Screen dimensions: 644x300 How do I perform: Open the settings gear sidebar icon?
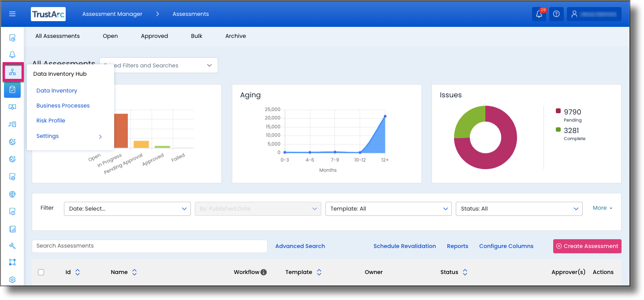point(12,280)
